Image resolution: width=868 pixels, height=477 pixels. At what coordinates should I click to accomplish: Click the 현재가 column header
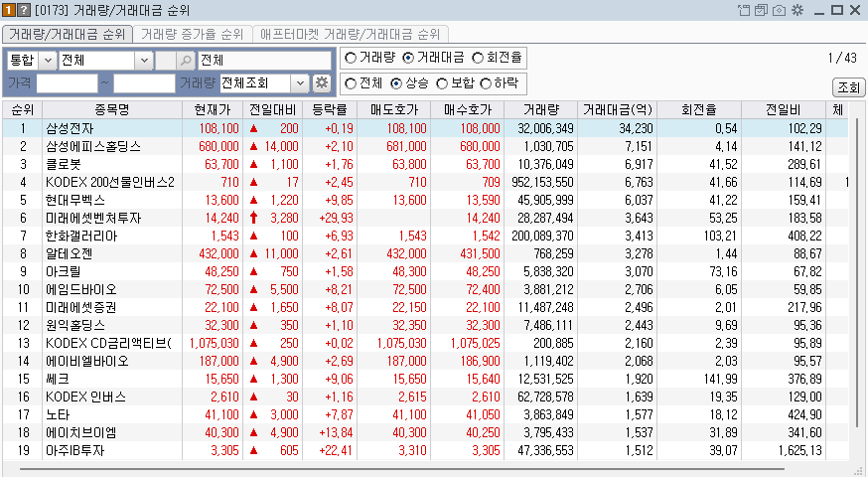click(x=213, y=109)
